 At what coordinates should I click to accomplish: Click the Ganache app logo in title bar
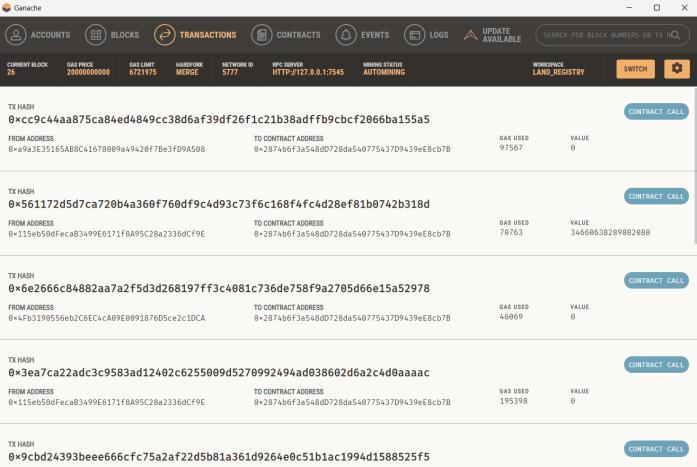click(7, 8)
